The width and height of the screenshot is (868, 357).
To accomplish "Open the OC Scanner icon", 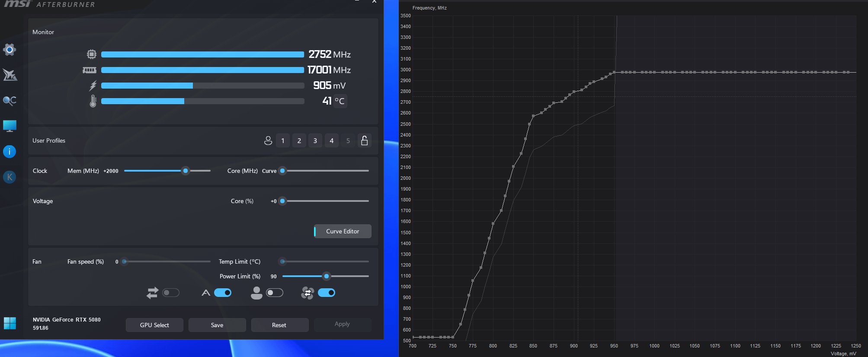I will tap(10, 101).
